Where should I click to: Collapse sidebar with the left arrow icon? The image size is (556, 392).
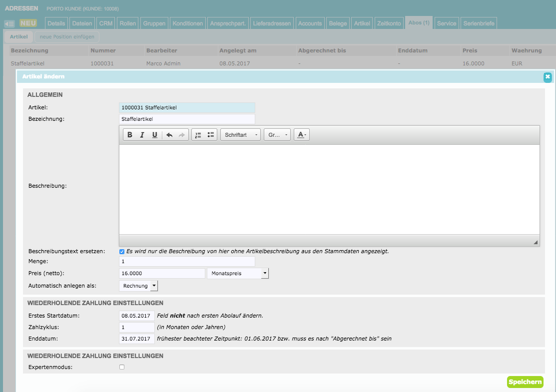coord(9,23)
